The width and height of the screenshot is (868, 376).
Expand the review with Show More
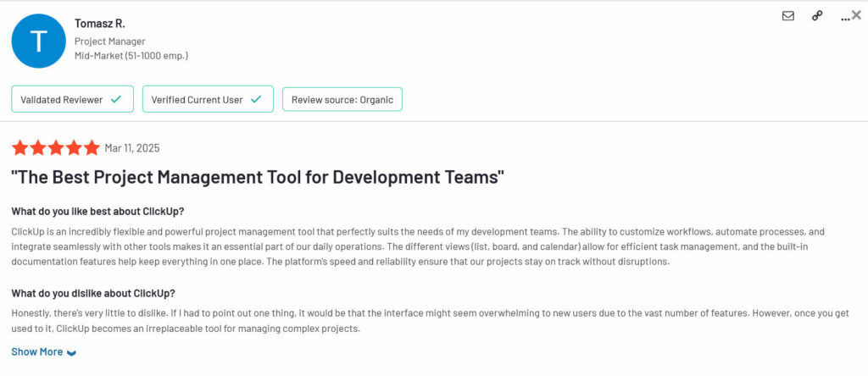click(x=37, y=351)
